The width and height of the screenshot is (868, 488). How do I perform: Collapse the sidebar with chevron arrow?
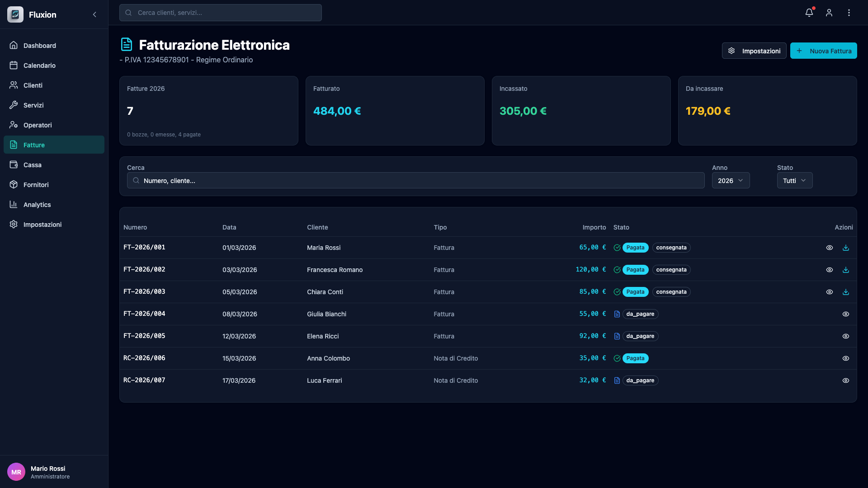[x=94, y=14]
